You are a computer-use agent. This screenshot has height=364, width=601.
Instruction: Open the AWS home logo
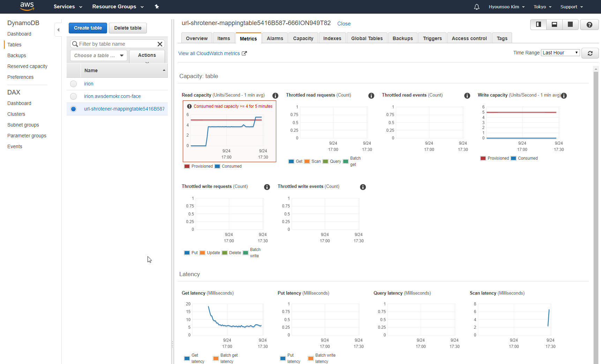(x=27, y=6)
